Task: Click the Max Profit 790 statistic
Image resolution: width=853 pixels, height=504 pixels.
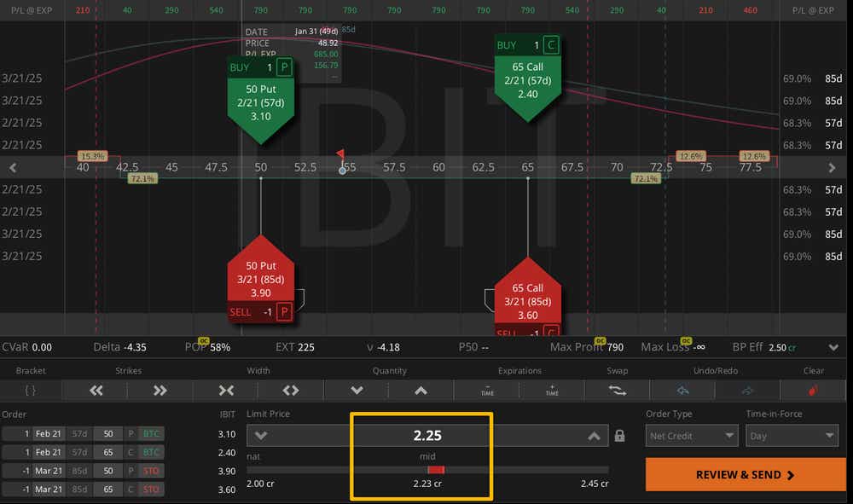Action: click(587, 347)
